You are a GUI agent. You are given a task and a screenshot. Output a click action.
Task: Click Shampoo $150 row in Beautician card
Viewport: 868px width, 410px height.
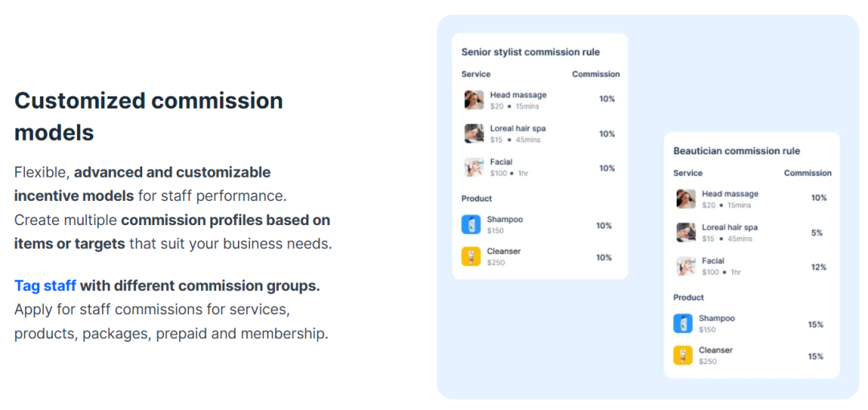[715, 323]
